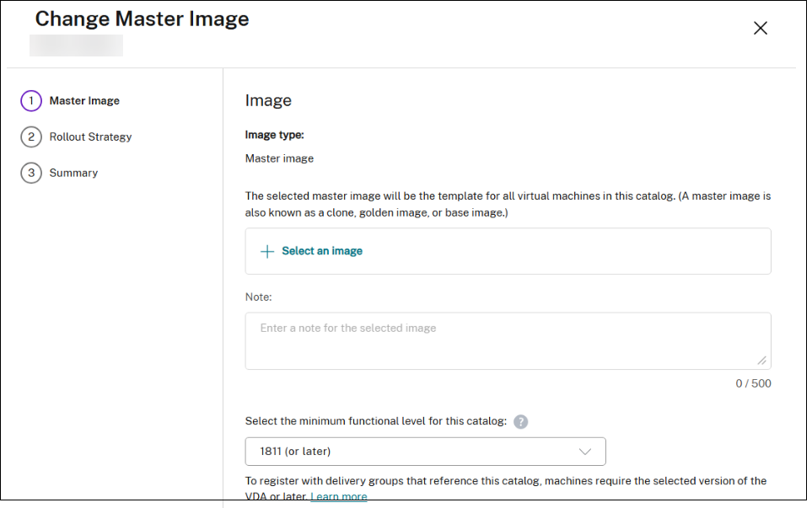Click the Select an image link
812x508 pixels.
pyautogui.click(x=322, y=251)
